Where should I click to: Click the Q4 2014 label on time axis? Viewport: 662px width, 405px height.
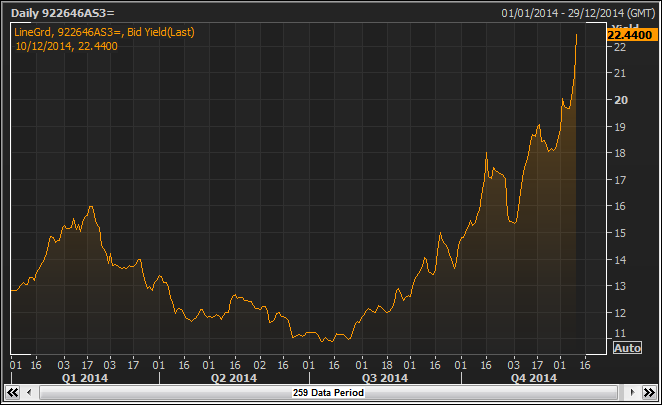534,378
